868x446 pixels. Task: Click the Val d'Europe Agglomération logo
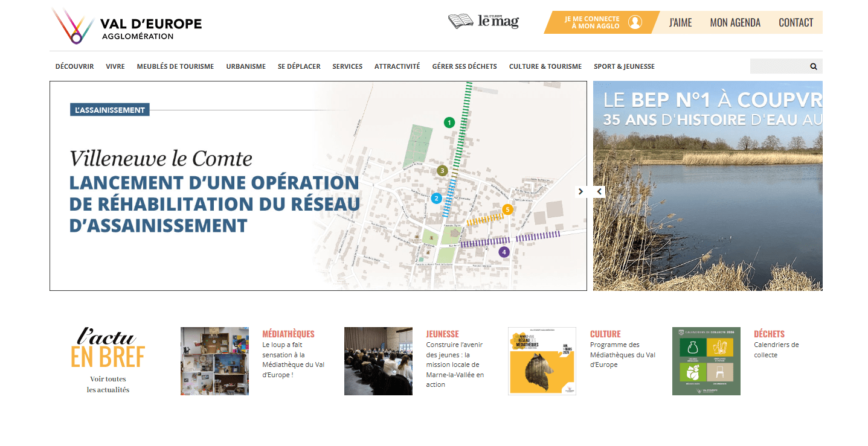coord(126,27)
